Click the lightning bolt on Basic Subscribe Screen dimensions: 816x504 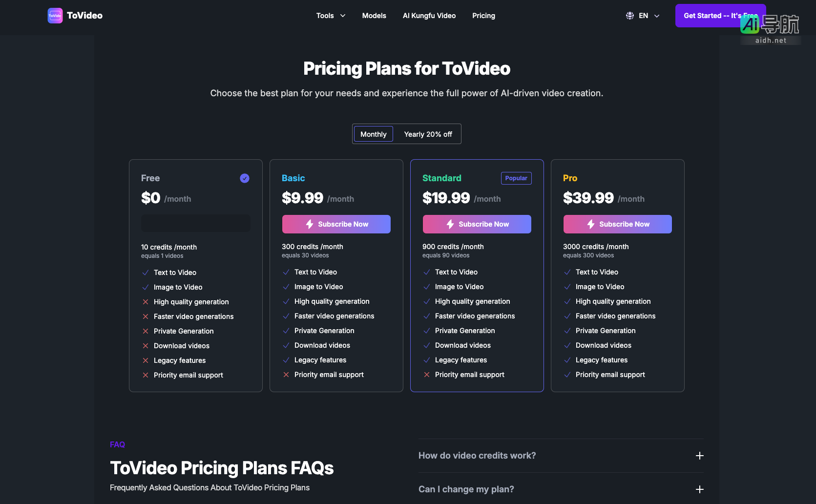[x=310, y=224]
